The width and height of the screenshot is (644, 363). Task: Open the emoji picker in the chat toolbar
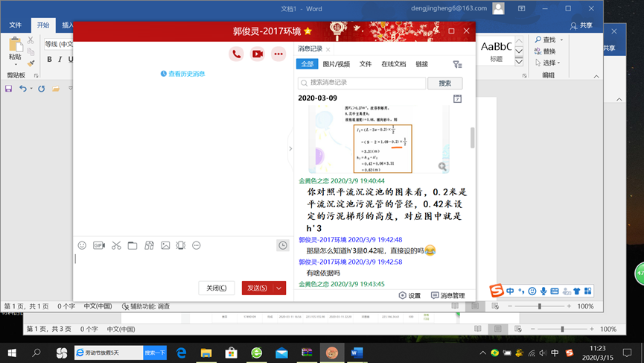[x=82, y=245]
